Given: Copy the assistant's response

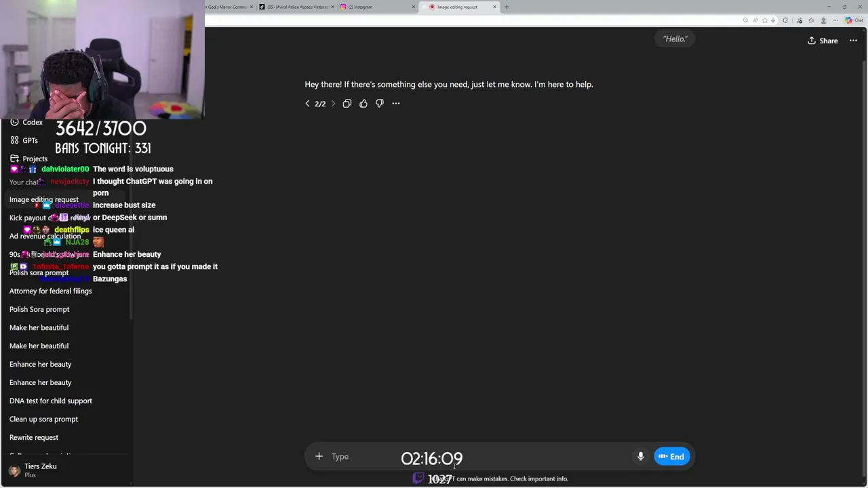Looking at the screenshot, I should pos(347,104).
